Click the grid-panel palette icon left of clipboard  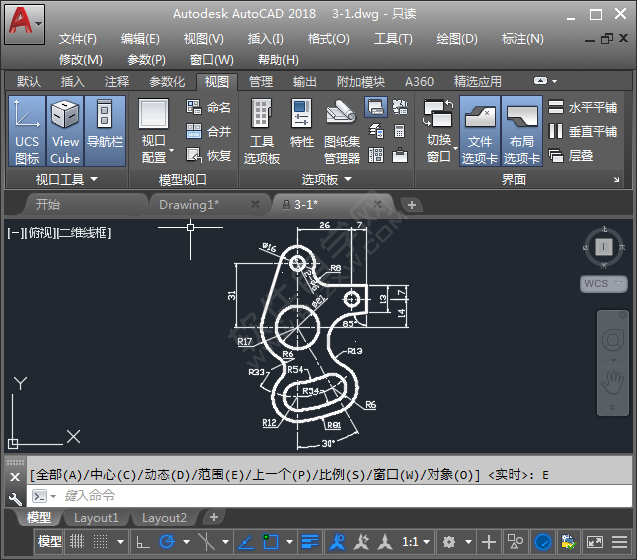[376, 155]
